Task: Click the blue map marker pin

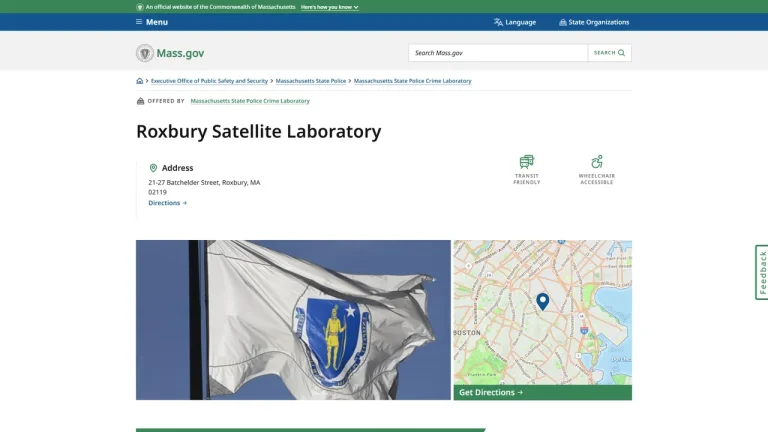Action: [x=543, y=301]
